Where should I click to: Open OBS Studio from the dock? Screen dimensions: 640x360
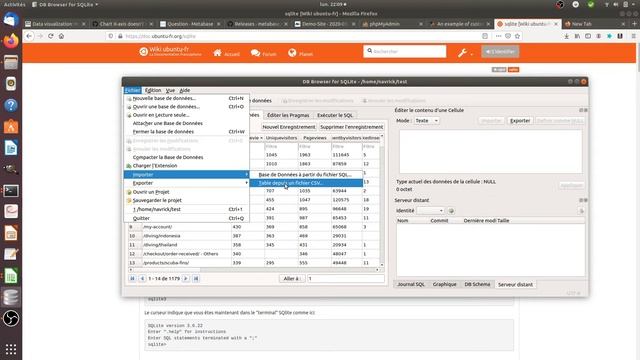click(x=11, y=318)
